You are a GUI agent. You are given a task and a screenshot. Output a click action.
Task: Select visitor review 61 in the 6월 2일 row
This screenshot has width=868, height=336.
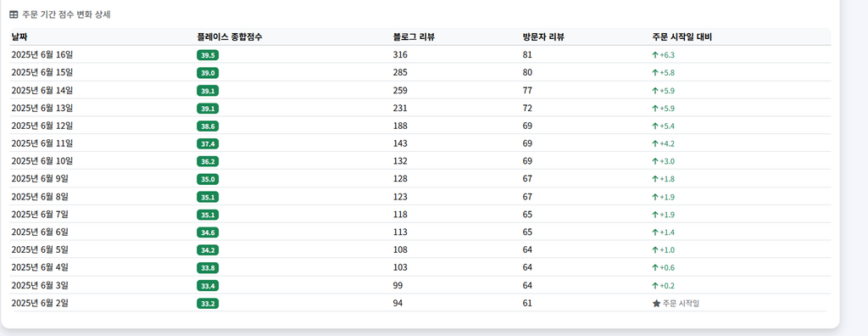(x=527, y=303)
